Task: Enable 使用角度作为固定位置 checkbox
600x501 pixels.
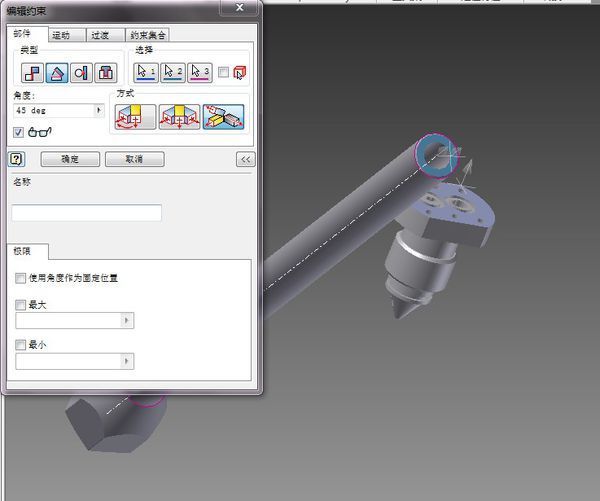Action: tap(20, 278)
